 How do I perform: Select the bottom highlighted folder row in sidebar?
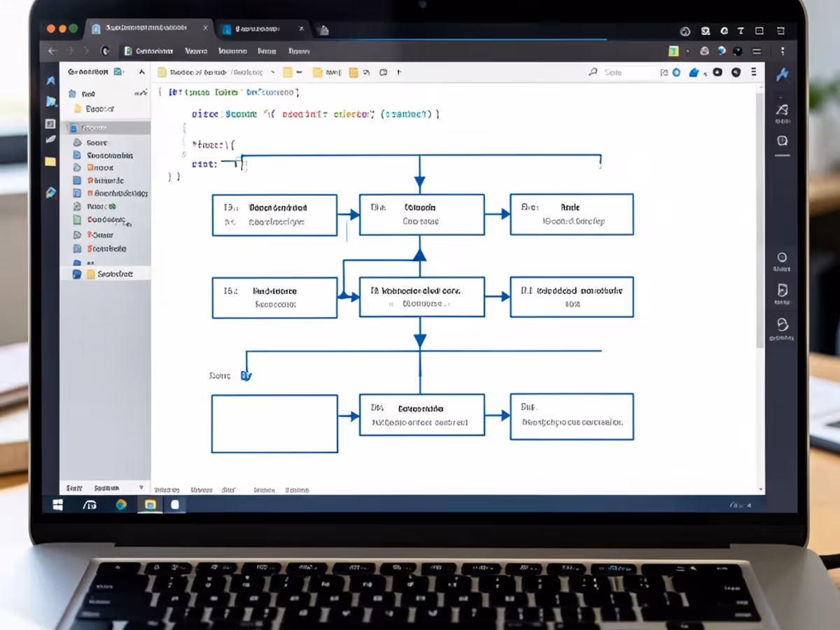(106, 274)
